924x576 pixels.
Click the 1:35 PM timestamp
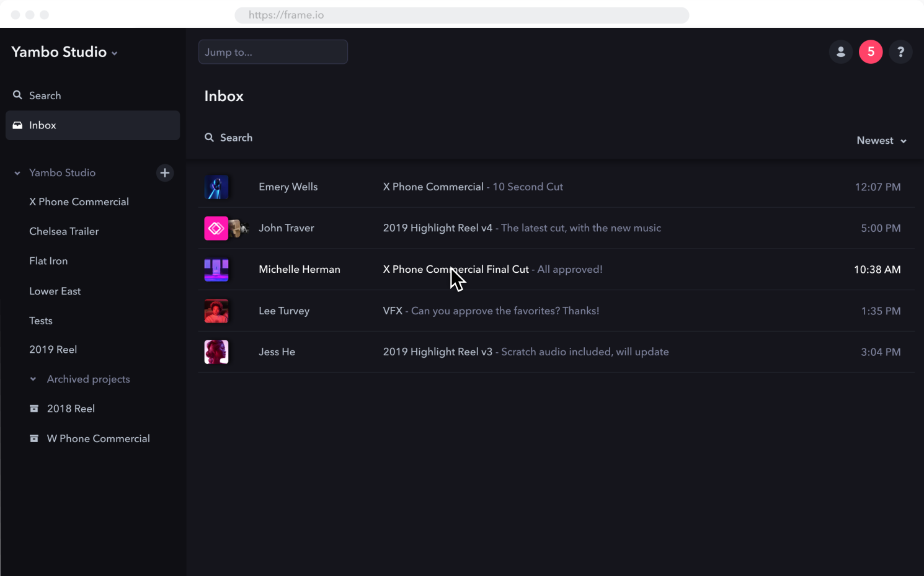881,311
